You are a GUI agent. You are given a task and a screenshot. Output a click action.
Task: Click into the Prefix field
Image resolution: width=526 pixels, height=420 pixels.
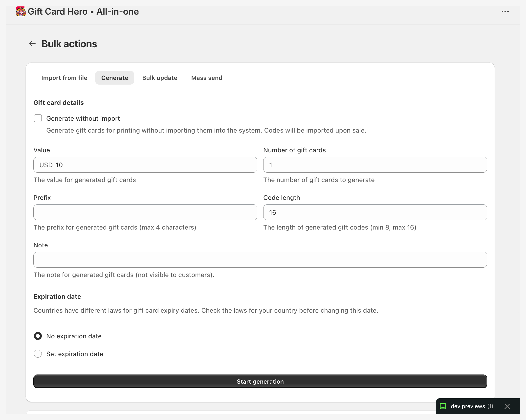(x=145, y=212)
